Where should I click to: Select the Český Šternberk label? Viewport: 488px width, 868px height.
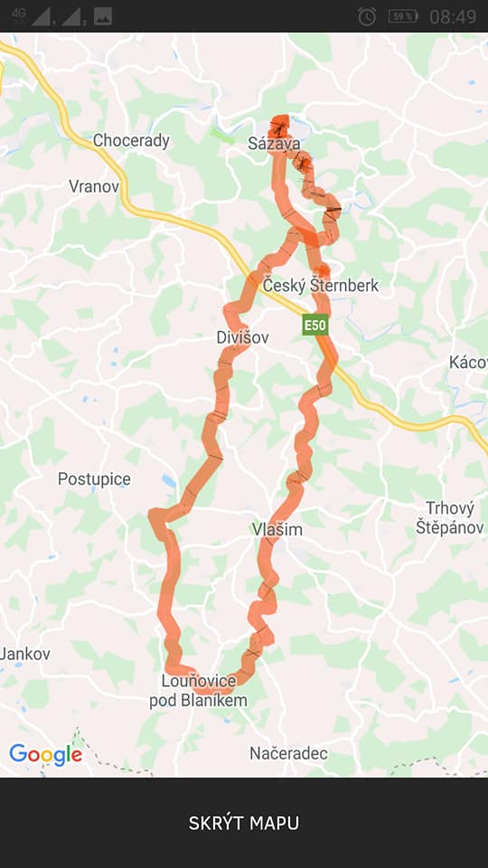320,286
